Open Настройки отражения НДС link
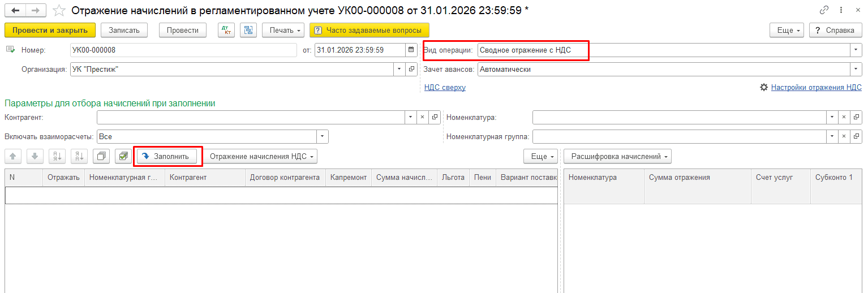The image size is (868, 293). tap(816, 88)
